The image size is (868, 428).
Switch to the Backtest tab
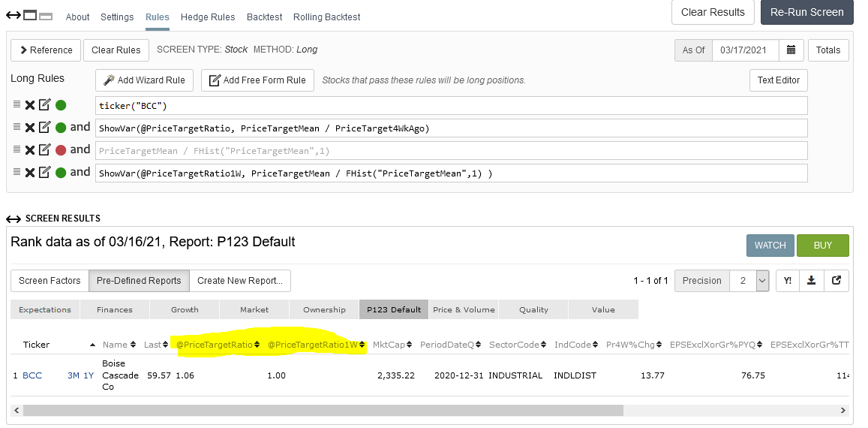[x=264, y=17]
